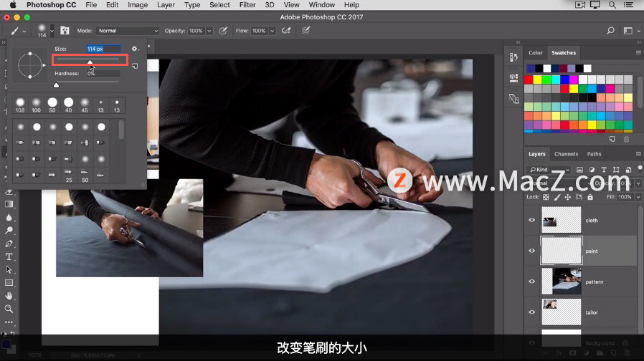Click the Hardness slider handle
Image resolution: width=644 pixels, height=361 pixels.
56,85
